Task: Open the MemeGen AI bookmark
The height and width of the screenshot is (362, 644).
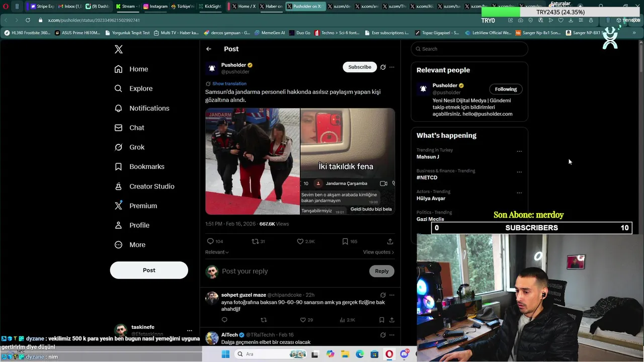Action: click(270, 33)
